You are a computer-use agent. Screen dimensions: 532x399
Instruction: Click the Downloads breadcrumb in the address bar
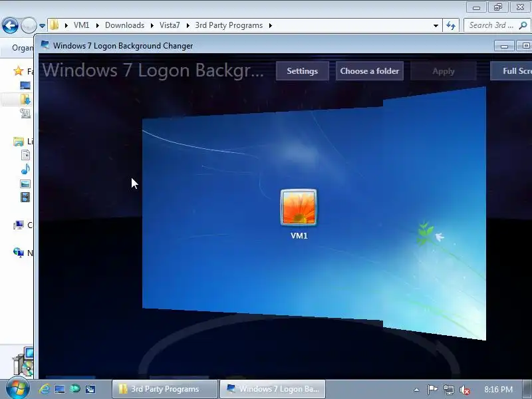click(124, 25)
